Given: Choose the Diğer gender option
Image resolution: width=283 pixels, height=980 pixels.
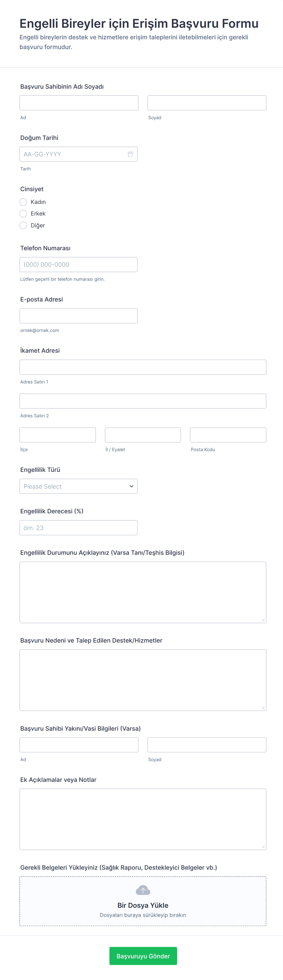Looking at the screenshot, I should pos(23,226).
